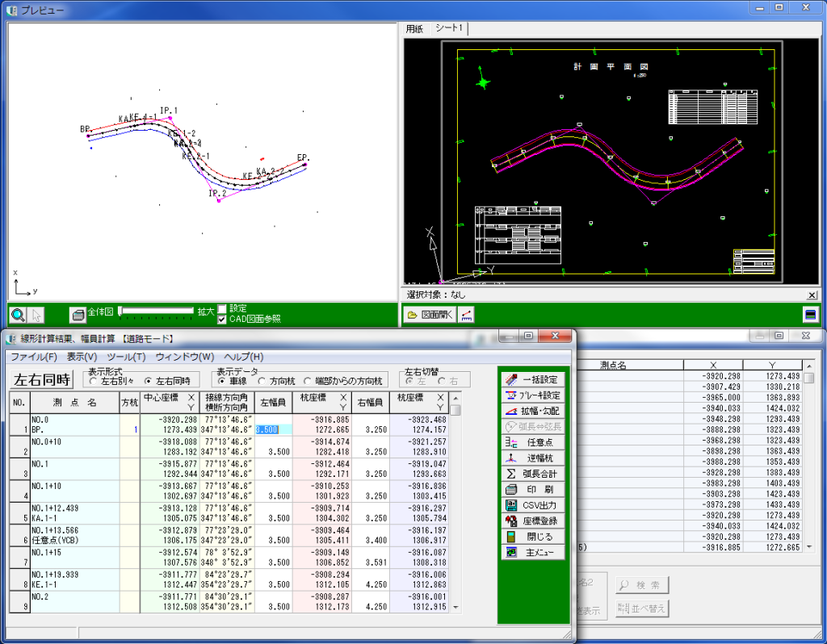Image resolution: width=827 pixels, height=644 pixels.
Task: Click the 全体図 full-view icon
Action: (x=78, y=315)
